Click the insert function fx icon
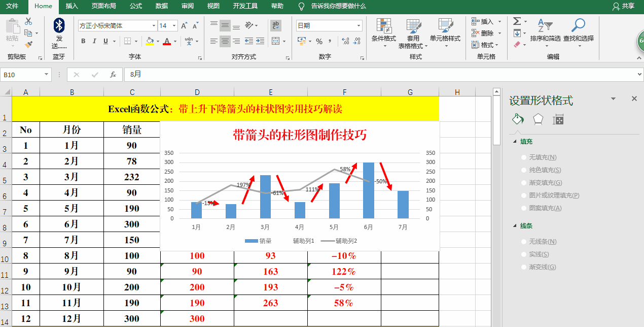This screenshot has width=644, height=327. coord(113,75)
